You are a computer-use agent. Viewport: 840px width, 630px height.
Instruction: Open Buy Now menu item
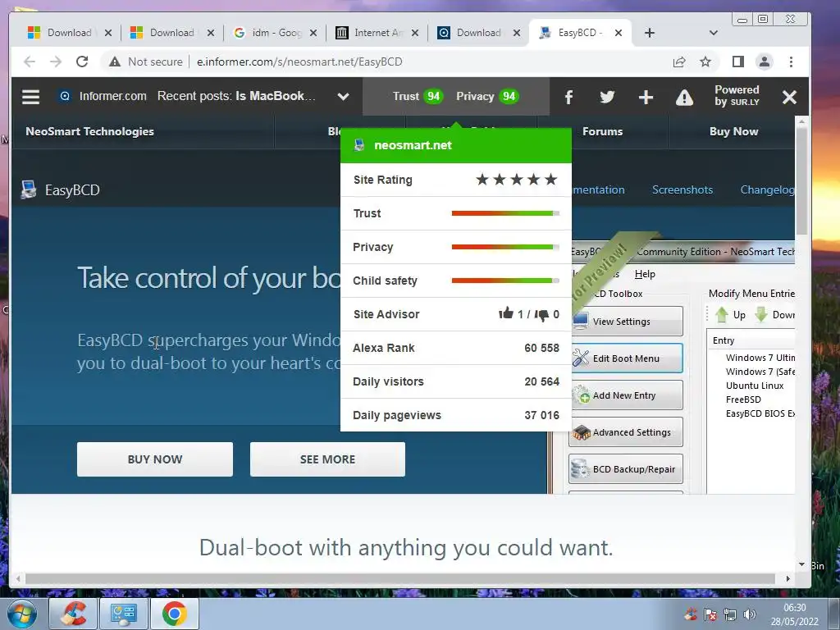[733, 132]
